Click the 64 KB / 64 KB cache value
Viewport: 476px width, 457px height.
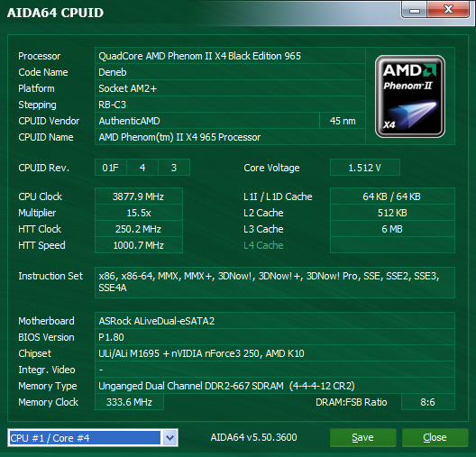(x=392, y=197)
